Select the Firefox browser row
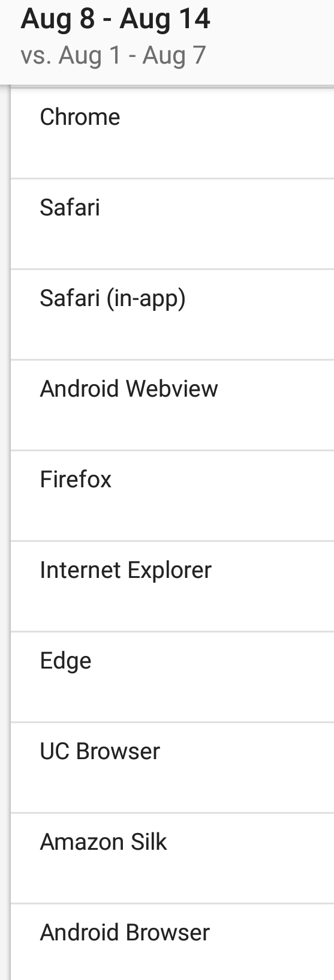 172,496
